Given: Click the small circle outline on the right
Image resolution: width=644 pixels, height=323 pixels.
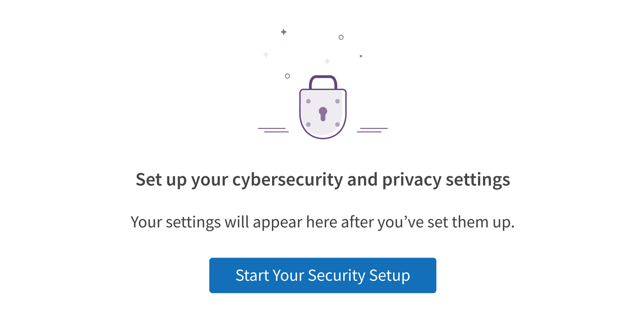Looking at the screenshot, I should [341, 37].
